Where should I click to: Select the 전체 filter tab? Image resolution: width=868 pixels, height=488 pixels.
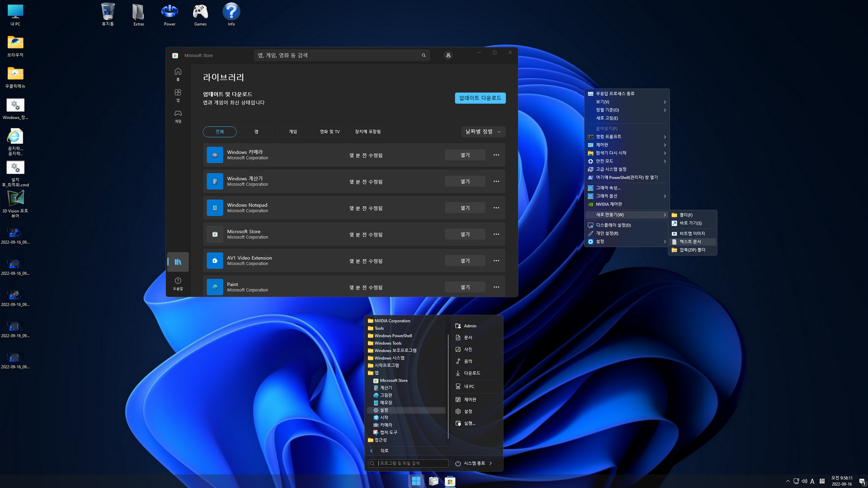click(x=220, y=132)
